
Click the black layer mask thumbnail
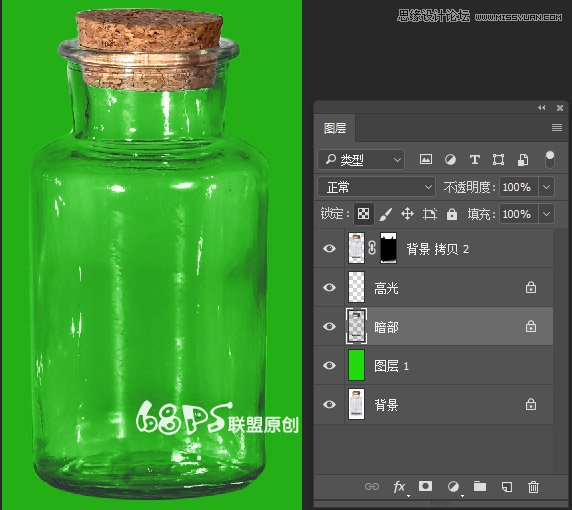click(x=389, y=248)
